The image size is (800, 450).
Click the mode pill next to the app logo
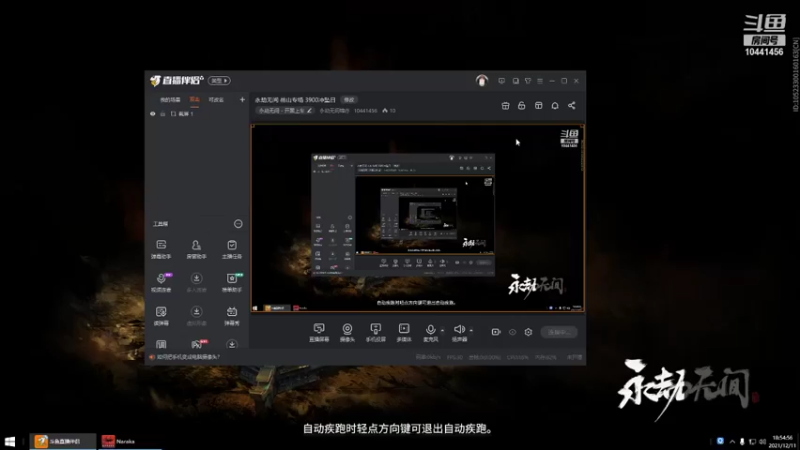point(219,81)
